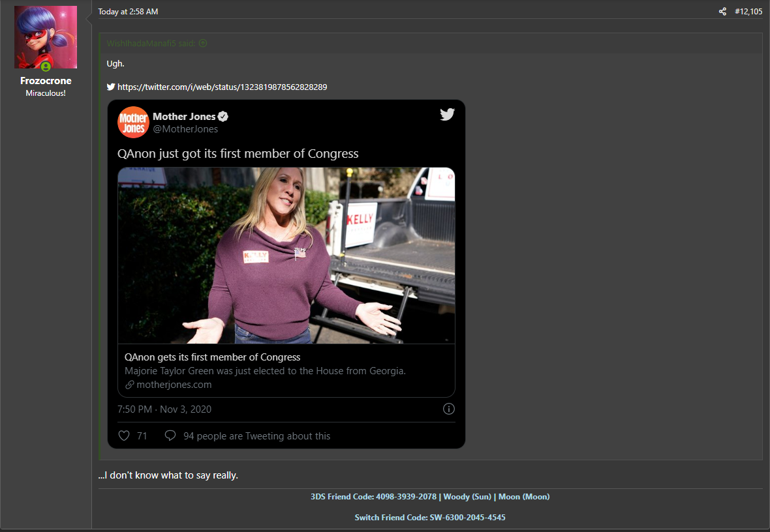Open WishIhadaManafi5 said quote attribution

pyautogui.click(x=151, y=43)
